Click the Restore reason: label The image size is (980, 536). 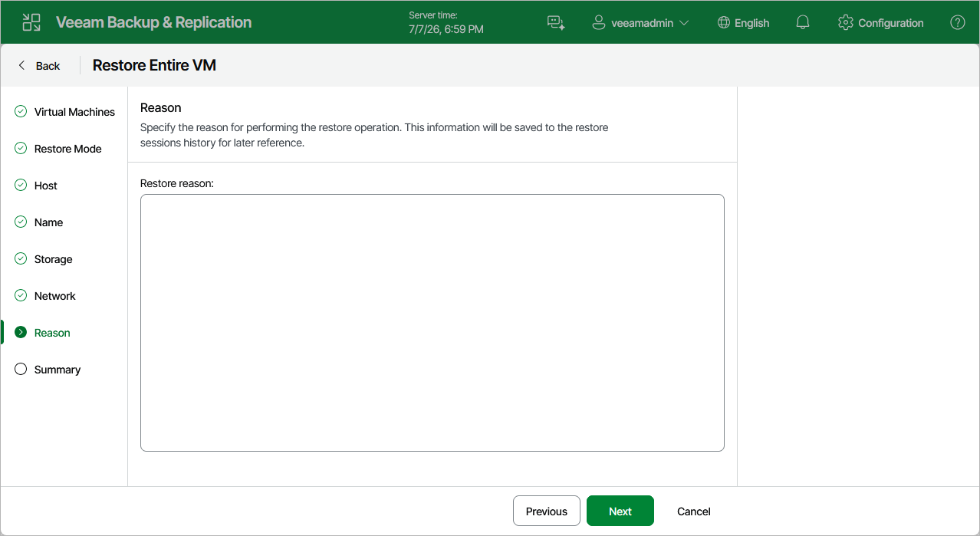click(176, 183)
